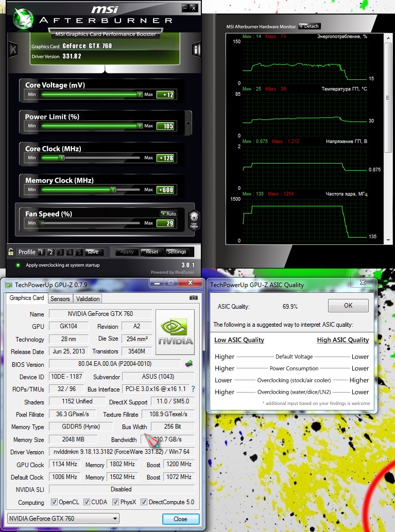Screen dimensions: 395x532
Task: Click the Core Clock +128 value field
Action: [165, 158]
